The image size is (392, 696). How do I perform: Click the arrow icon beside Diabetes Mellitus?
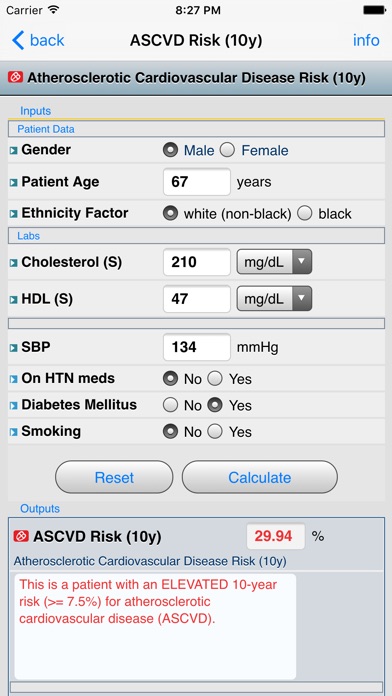click(x=13, y=406)
